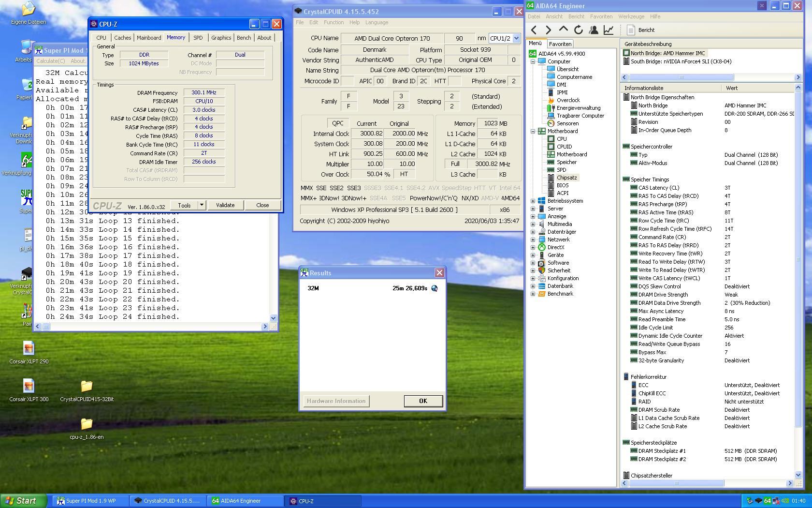This screenshot has width=812, height=508.
Task: Open CPU1/2 dropdown in CrystalCPUID
Action: [516, 38]
